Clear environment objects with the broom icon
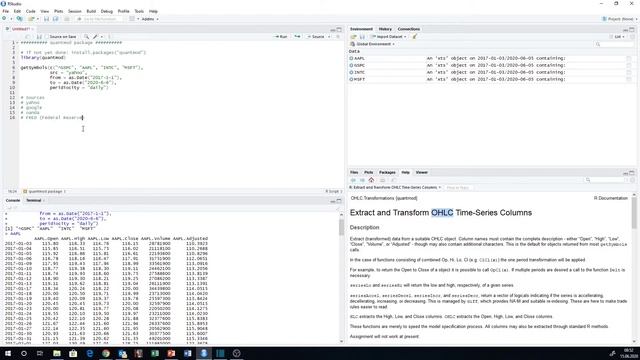 tap(415, 37)
